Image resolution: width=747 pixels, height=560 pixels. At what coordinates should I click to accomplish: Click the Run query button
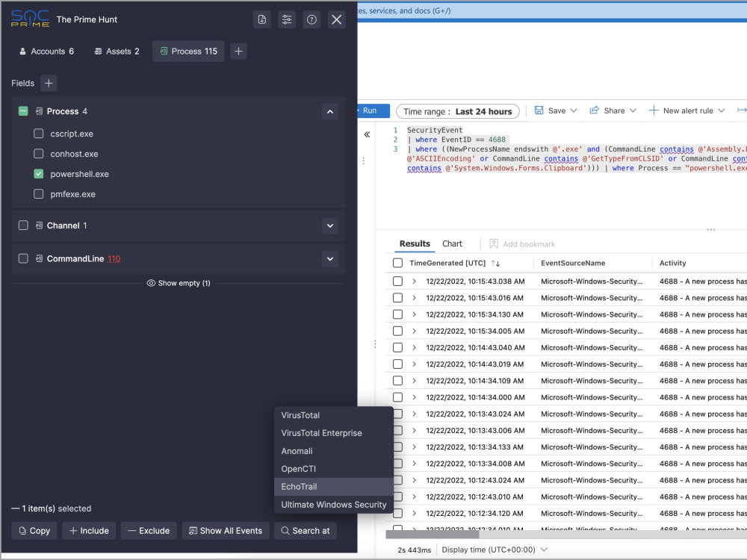pyautogui.click(x=373, y=111)
